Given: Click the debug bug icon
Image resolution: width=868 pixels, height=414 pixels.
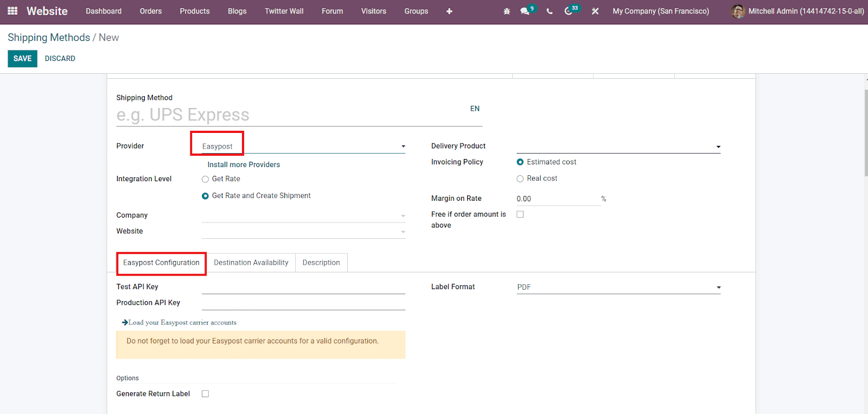Looking at the screenshot, I should (x=507, y=11).
